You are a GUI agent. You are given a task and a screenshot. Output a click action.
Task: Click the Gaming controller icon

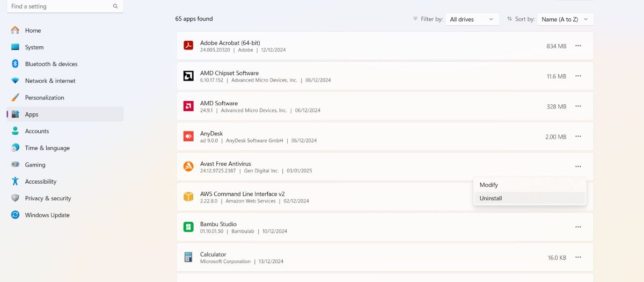(x=15, y=164)
